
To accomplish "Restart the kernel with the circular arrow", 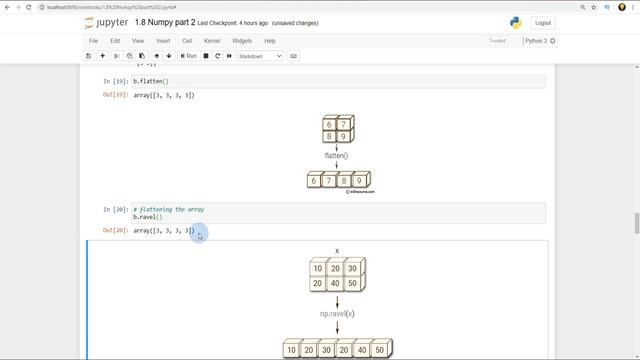I will [218, 56].
